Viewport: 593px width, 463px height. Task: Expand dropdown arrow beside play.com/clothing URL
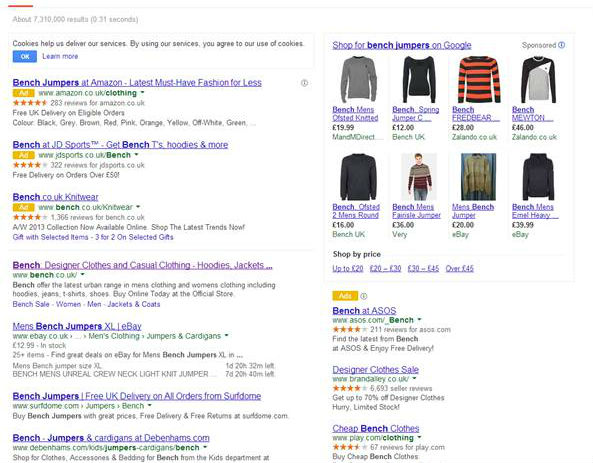click(x=419, y=437)
